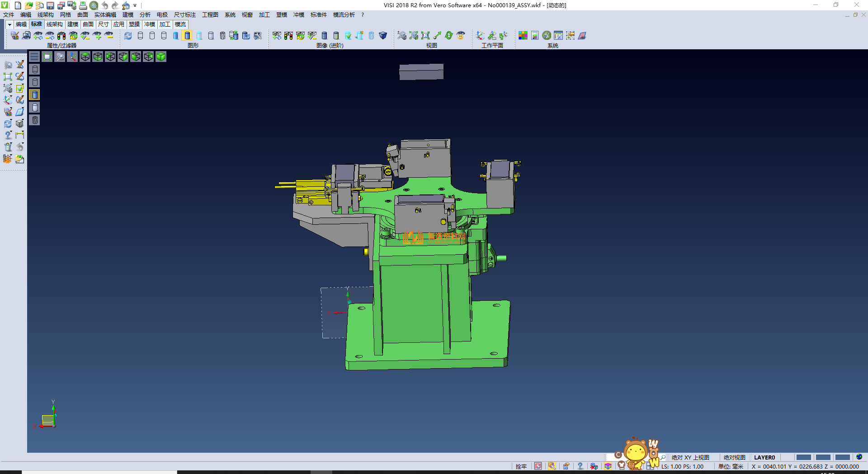
Task: Click the print icon in quick access toolbar
Action: tap(83, 5)
